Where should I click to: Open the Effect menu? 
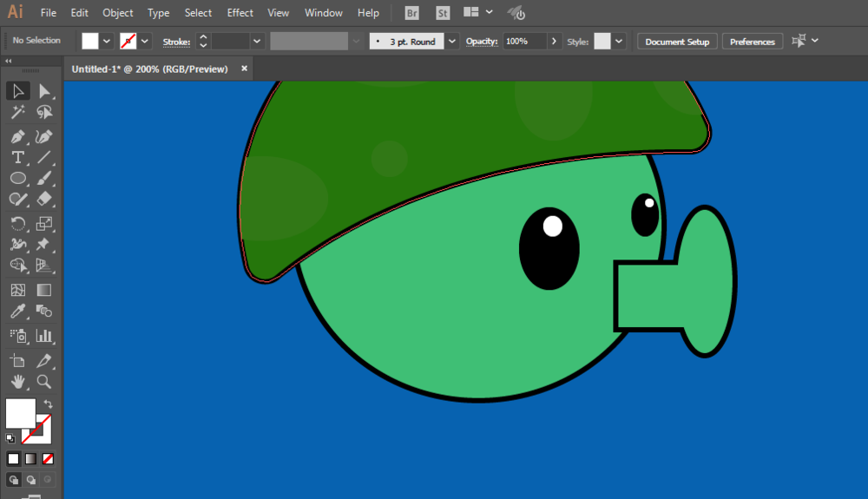click(x=240, y=13)
